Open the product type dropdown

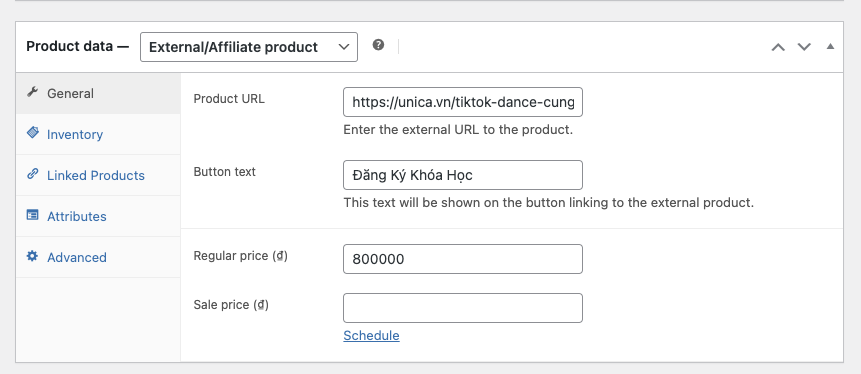pyautogui.click(x=249, y=47)
